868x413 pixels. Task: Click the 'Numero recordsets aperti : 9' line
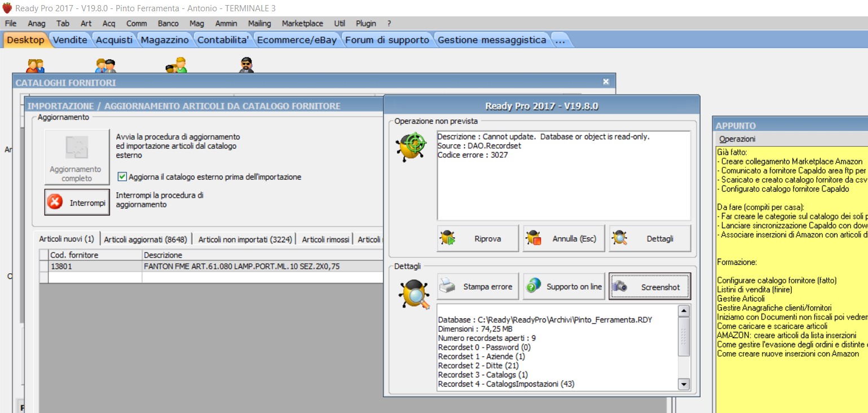487,338
